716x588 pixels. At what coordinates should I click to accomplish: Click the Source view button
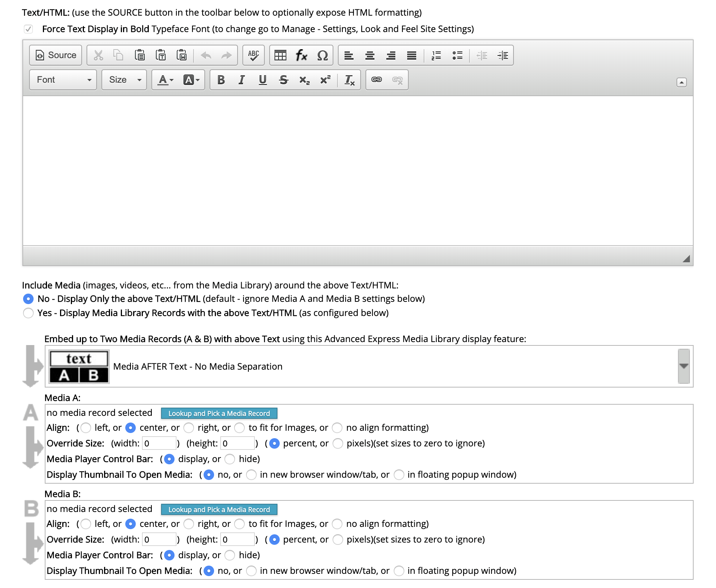(56, 56)
